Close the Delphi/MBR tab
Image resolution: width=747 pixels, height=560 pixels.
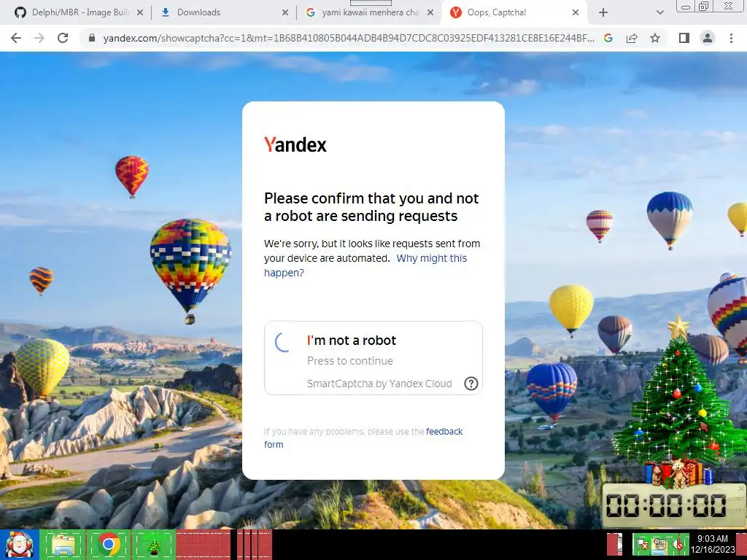[140, 12]
